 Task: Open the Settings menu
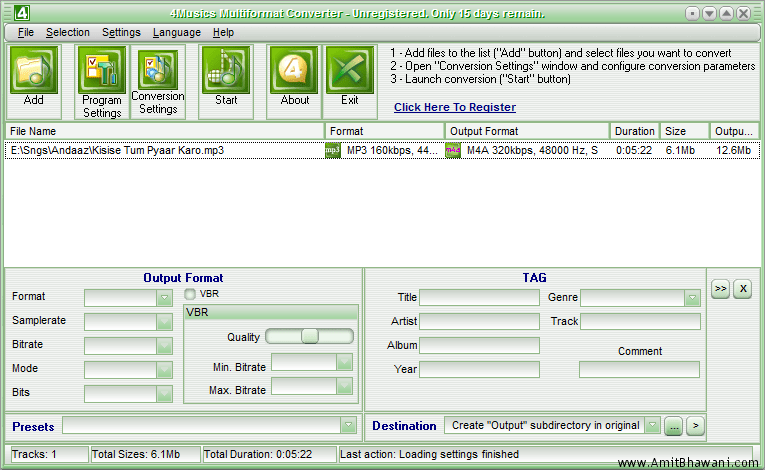pyautogui.click(x=121, y=33)
